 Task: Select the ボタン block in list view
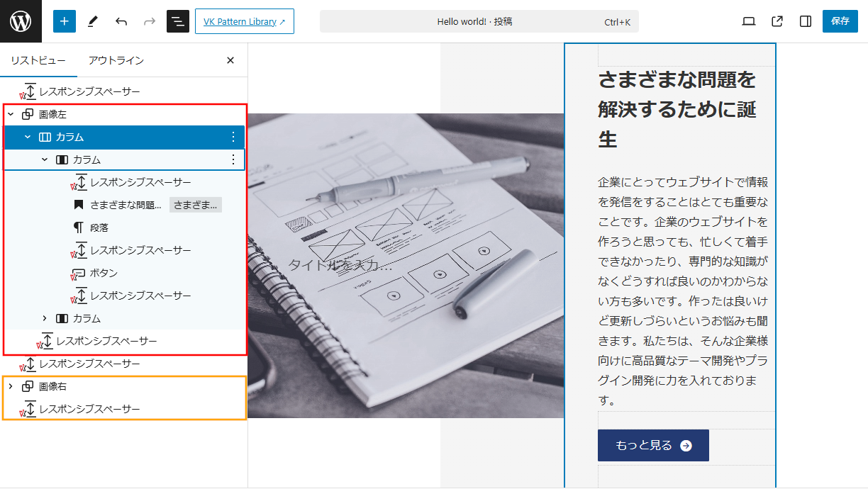(x=104, y=273)
